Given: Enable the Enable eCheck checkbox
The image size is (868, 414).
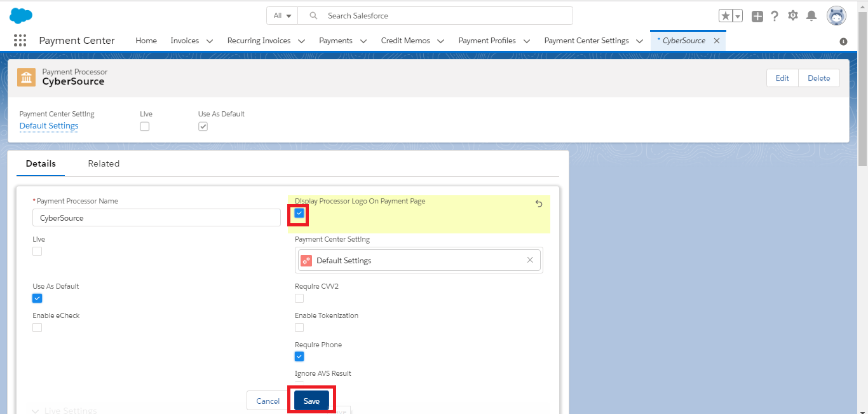Looking at the screenshot, I should pyautogui.click(x=37, y=328).
